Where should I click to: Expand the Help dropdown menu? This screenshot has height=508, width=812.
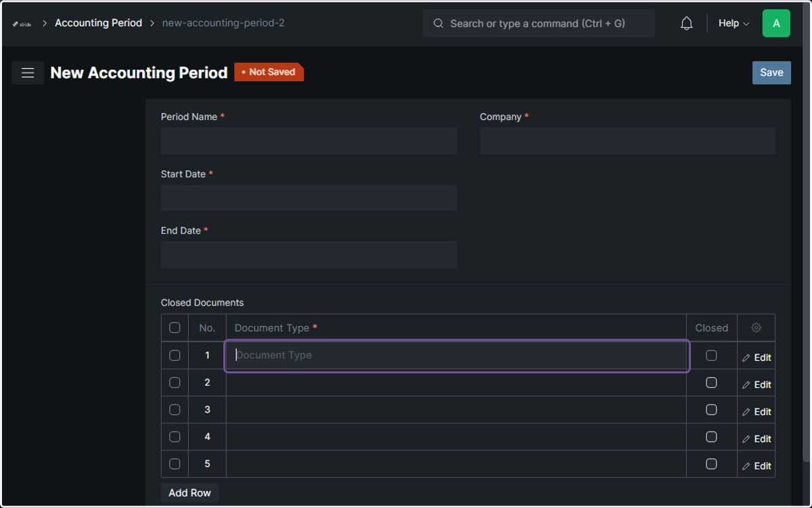[x=734, y=23]
